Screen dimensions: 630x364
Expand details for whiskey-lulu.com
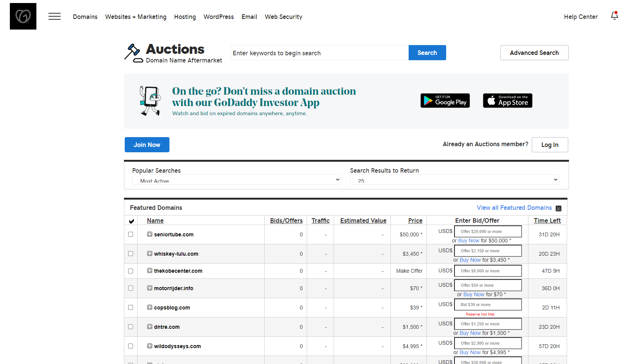[150, 253]
